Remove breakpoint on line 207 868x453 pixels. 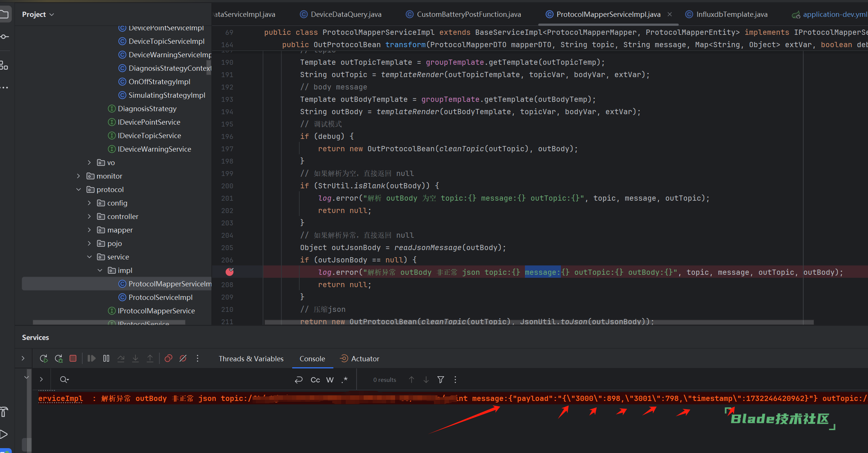(230, 272)
